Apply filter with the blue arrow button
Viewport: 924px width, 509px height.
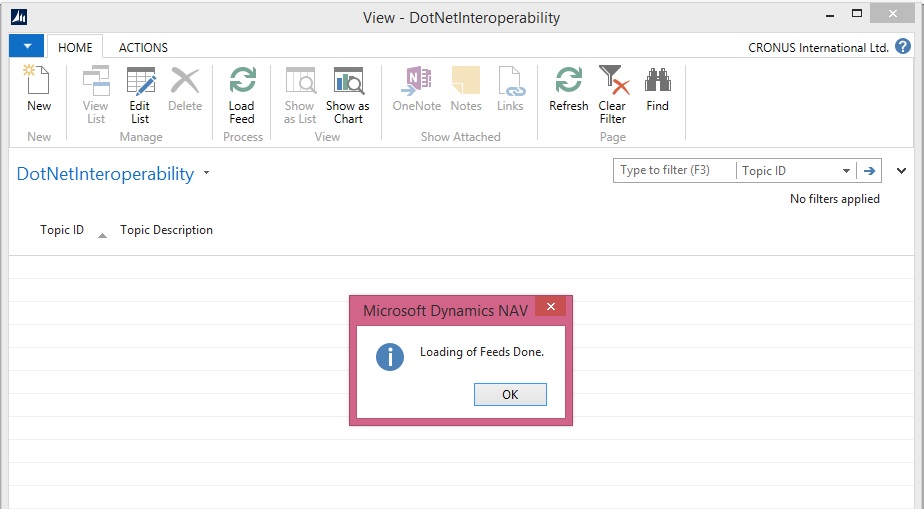[869, 171]
